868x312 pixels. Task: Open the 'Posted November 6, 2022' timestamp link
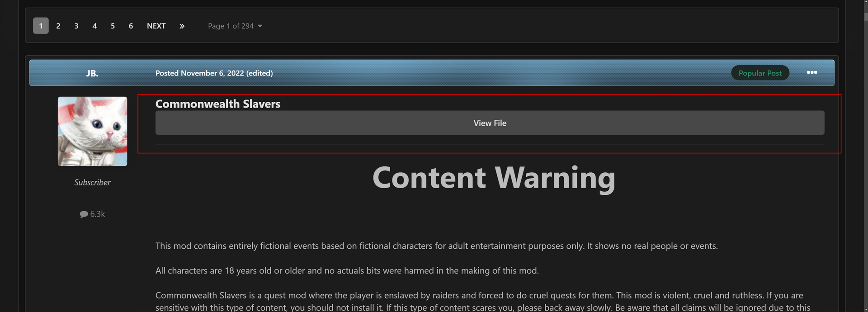(x=199, y=73)
